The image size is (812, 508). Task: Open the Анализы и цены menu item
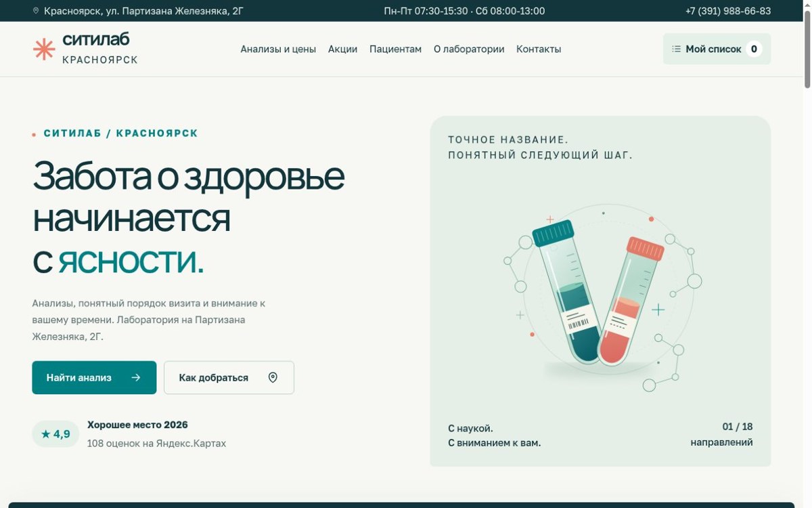(x=278, y=49)
